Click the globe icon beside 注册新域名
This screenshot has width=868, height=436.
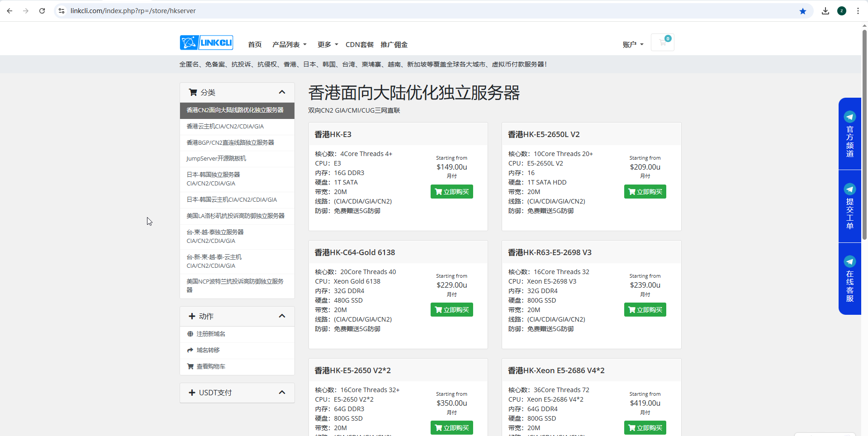(190, 334)
